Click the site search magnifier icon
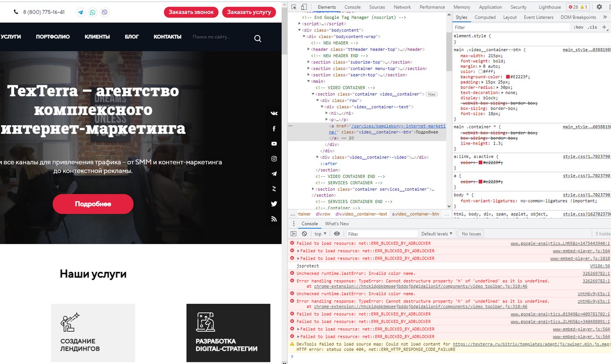Screen dimensions: 611x364 tap(257, 38)
